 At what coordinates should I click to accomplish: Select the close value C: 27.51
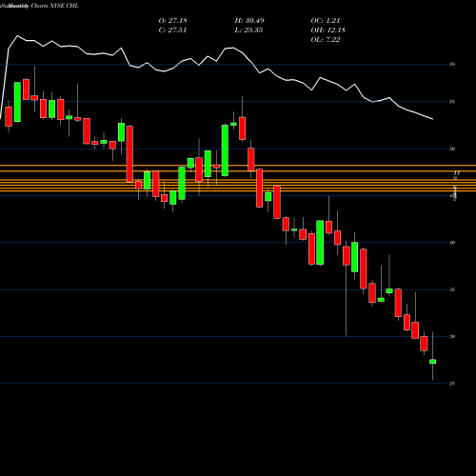point(172,30)
